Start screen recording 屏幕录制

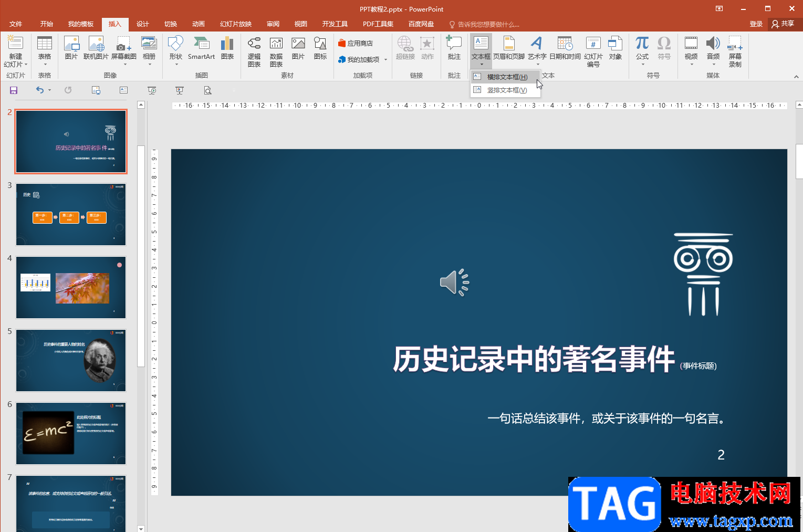(x=735, y=52)
